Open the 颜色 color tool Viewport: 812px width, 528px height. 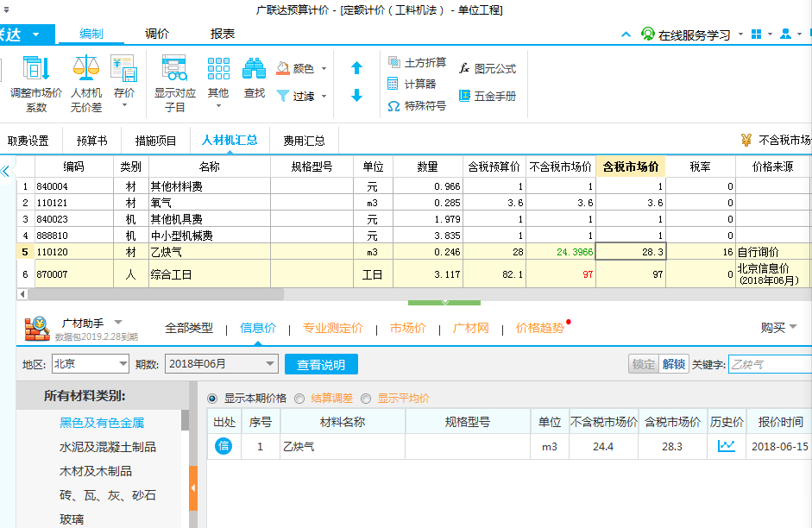click(296, 68)
